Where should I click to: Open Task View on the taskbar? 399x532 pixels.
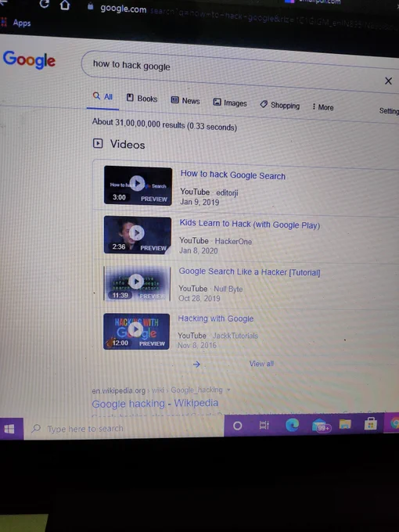264,425
